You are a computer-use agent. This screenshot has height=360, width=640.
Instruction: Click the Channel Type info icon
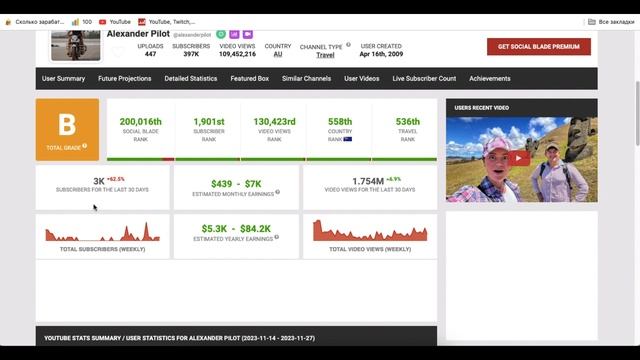point(348,45)
